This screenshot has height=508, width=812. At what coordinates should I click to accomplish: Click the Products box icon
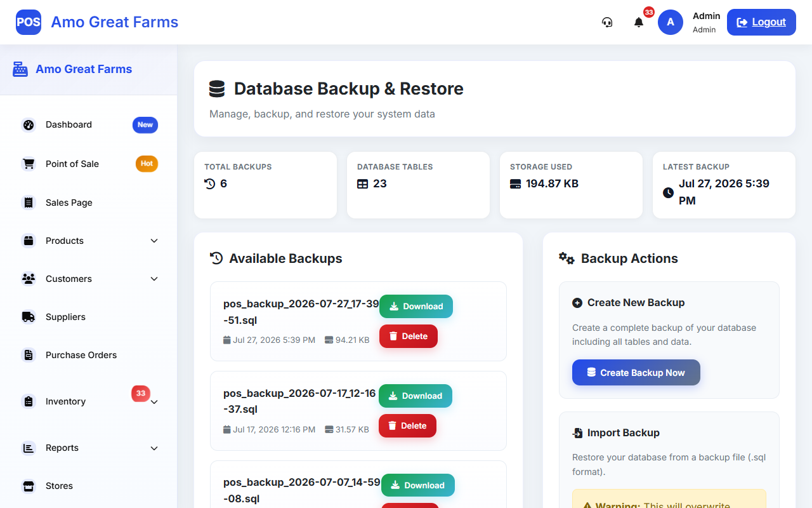(29, 241)
